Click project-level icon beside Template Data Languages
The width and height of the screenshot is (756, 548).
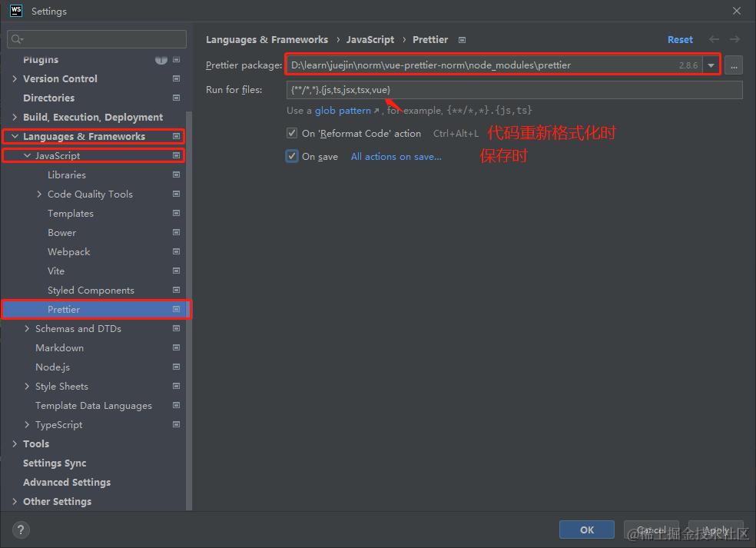pyautogui.click(x=177, y=405)
